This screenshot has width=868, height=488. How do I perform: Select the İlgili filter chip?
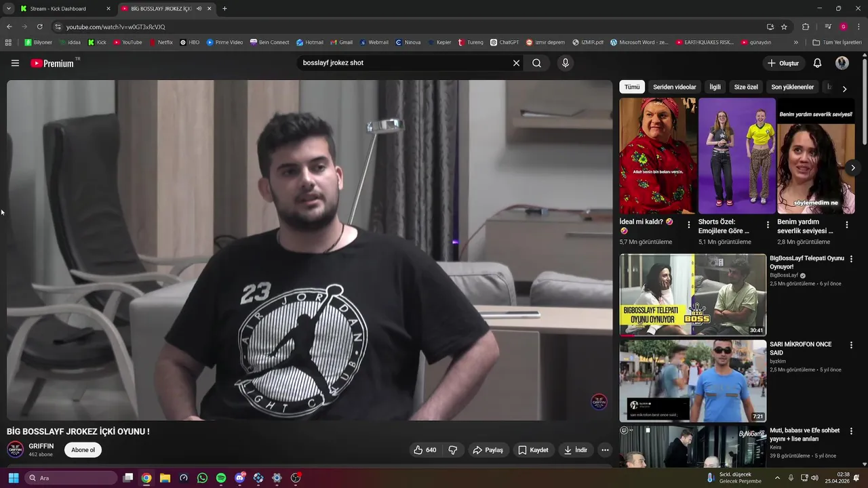[715, 87]
